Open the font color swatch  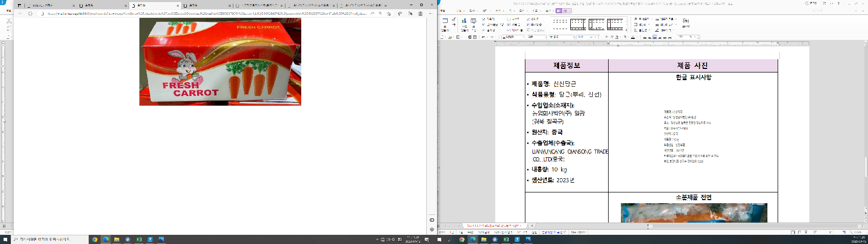pyautogui.click(x=633, y=37)
